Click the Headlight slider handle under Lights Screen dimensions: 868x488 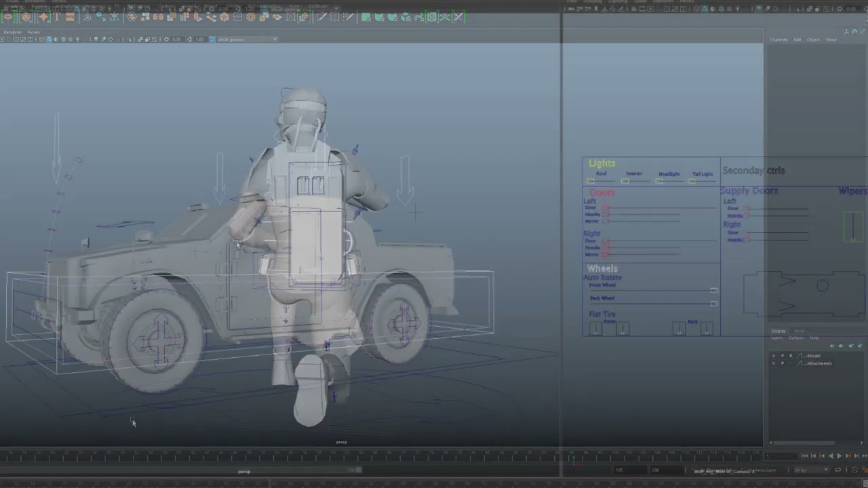(x=660, y=181)
